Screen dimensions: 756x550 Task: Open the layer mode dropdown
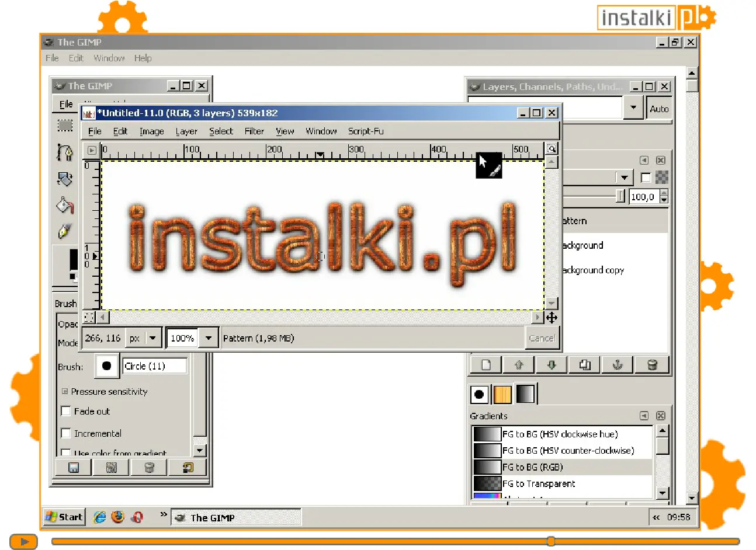625,177
